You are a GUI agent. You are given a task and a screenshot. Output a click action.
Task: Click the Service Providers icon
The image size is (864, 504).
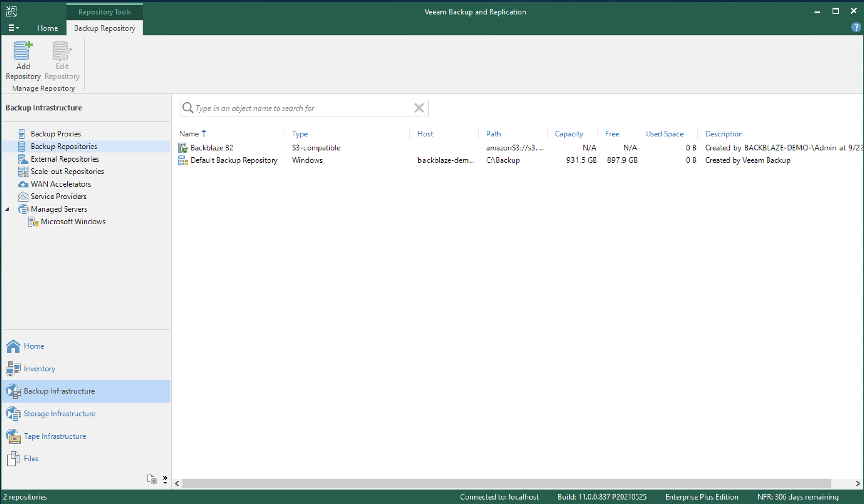(x=23, y=196)
